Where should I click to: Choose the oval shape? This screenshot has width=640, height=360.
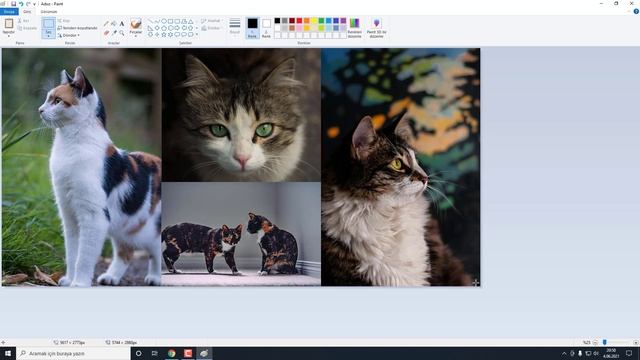click(164, 21)
